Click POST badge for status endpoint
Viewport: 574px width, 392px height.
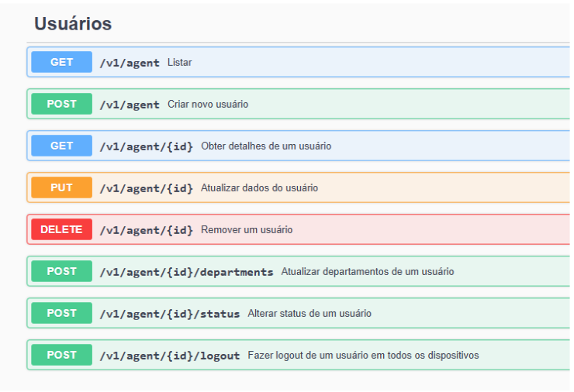(61, 313)
